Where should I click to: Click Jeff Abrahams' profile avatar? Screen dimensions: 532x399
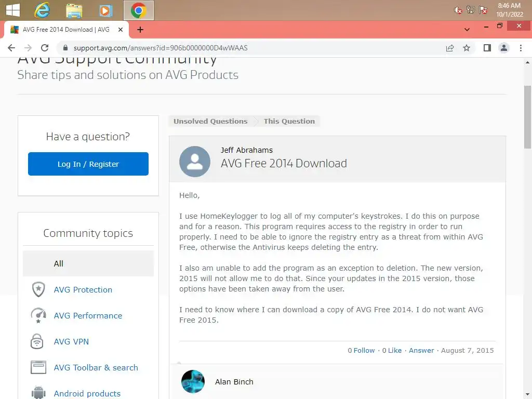195,162
